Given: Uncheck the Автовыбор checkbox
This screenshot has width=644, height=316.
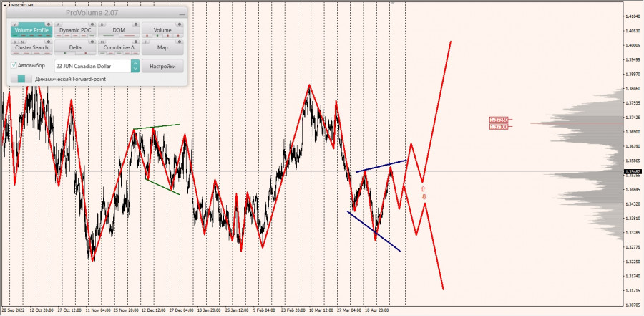Looking at the screenshot, I should pos(14,65).
